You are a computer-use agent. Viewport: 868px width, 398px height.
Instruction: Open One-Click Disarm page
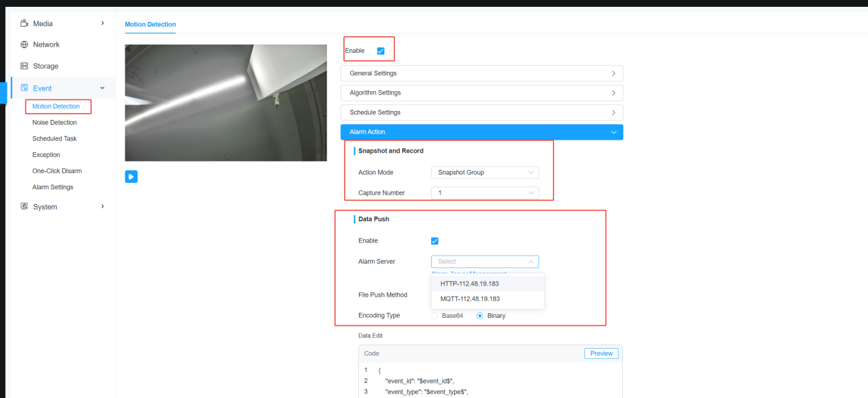click(57, 171)
